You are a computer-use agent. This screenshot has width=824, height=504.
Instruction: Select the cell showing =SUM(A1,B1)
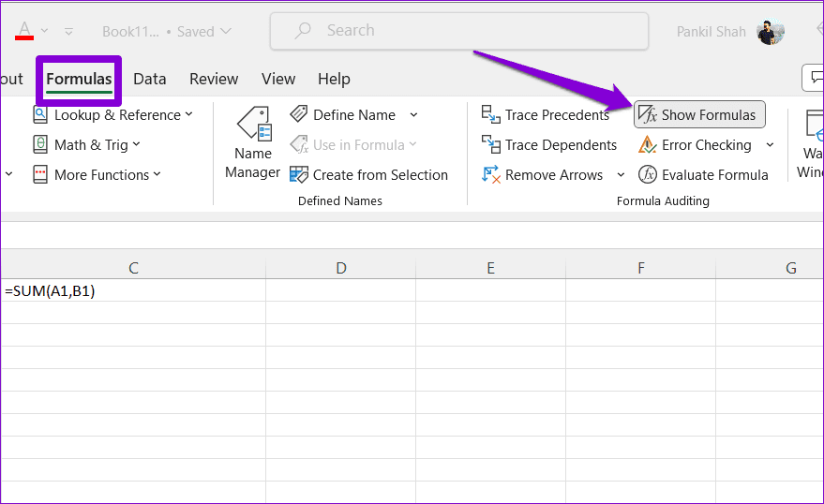(133, 290)
